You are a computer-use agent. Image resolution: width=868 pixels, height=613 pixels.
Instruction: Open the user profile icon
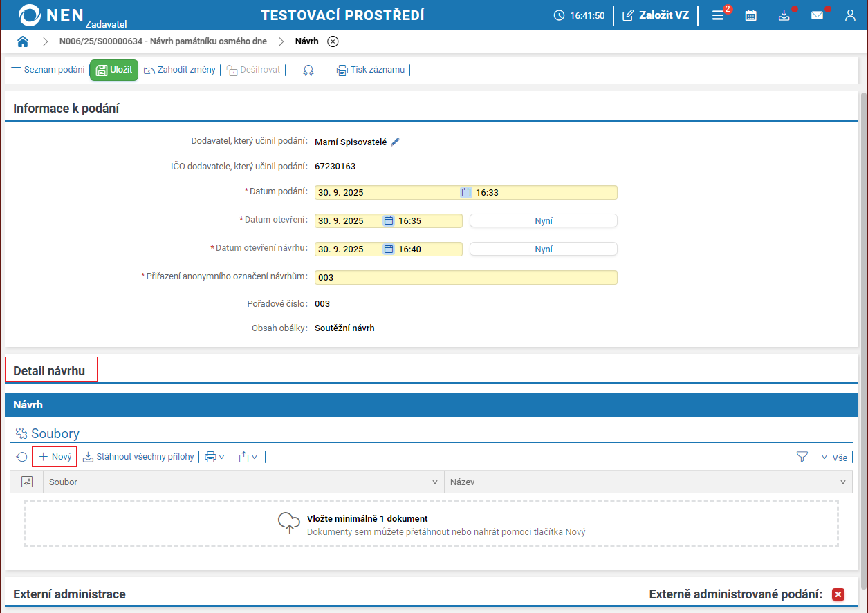[x=850, y=15]
